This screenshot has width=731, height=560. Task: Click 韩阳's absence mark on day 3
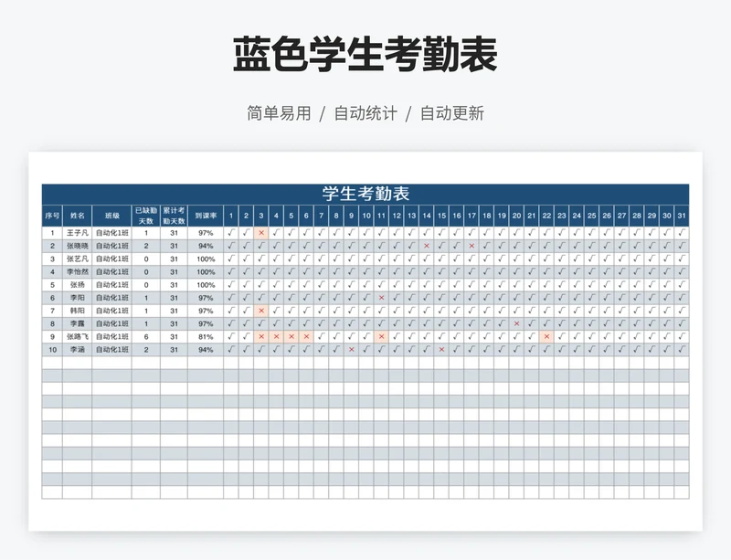pyautogui.click(x=261, y=311)
